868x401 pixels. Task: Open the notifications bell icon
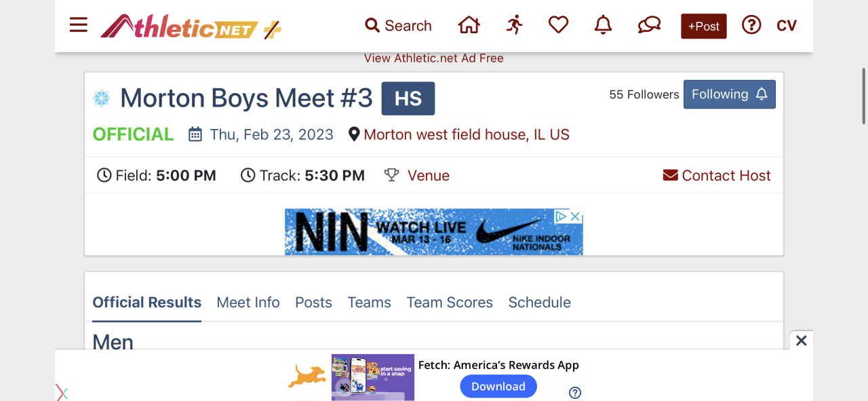tap(603, 26)
